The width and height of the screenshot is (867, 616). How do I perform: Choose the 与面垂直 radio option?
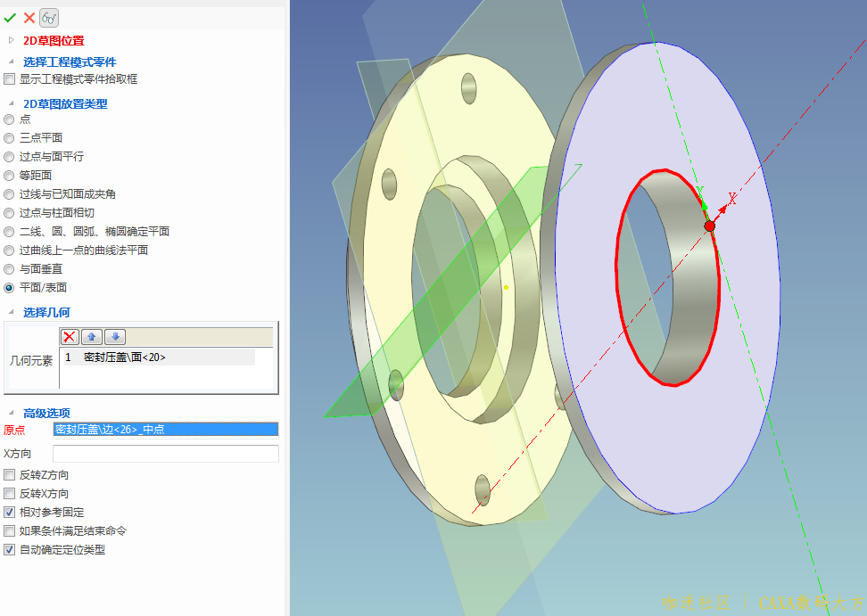10,269
